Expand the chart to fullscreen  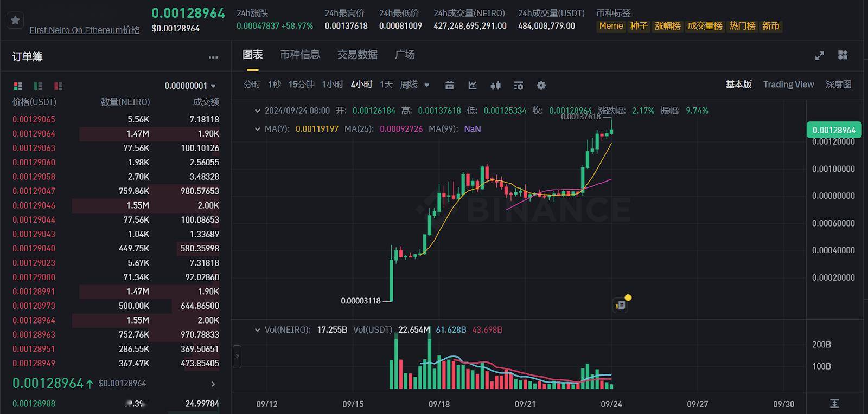coord(820,55)
